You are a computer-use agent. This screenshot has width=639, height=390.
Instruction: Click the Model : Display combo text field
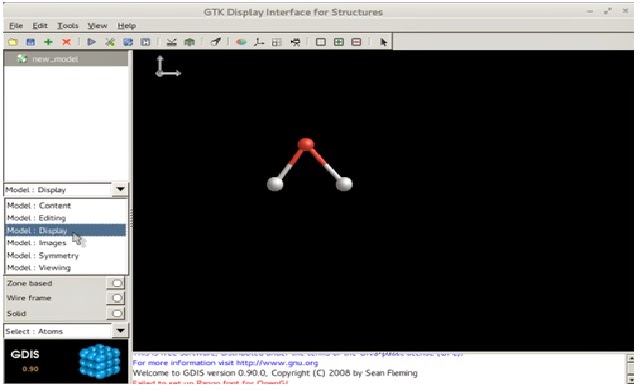click(x=58, y=189)
